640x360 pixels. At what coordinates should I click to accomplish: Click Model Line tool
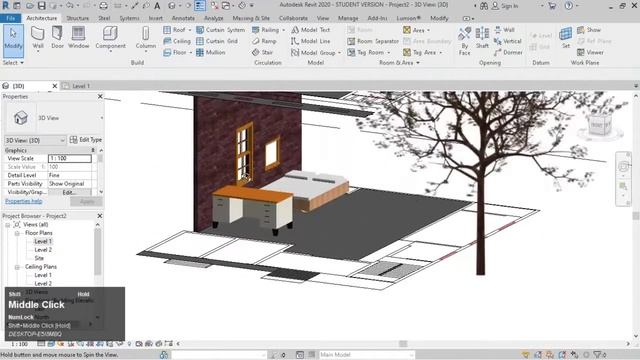coord(311,41)
